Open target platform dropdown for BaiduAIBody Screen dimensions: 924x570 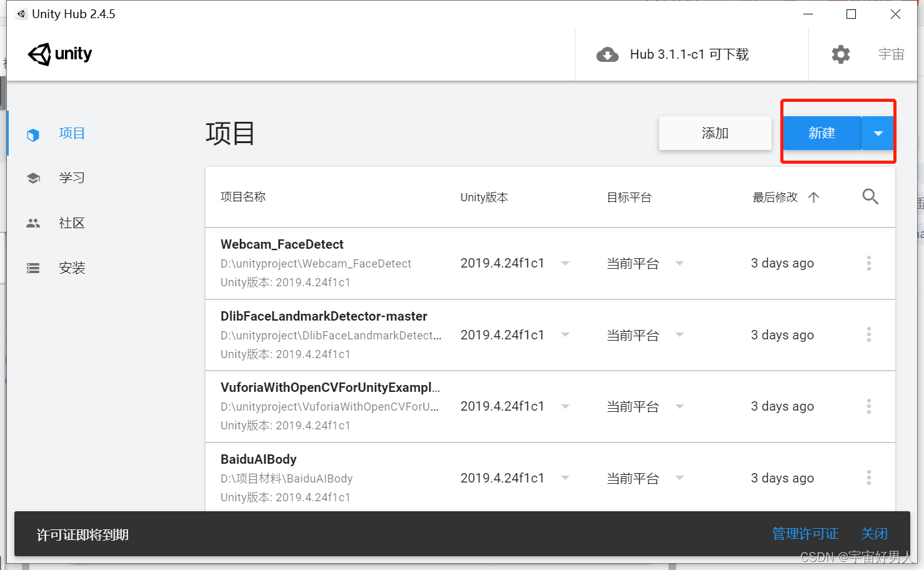(680, 478)
